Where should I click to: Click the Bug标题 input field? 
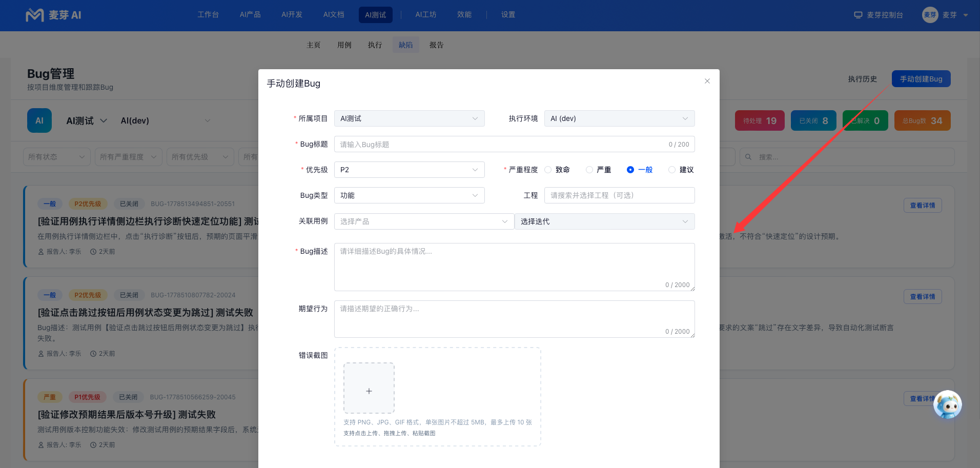(515, 144)
